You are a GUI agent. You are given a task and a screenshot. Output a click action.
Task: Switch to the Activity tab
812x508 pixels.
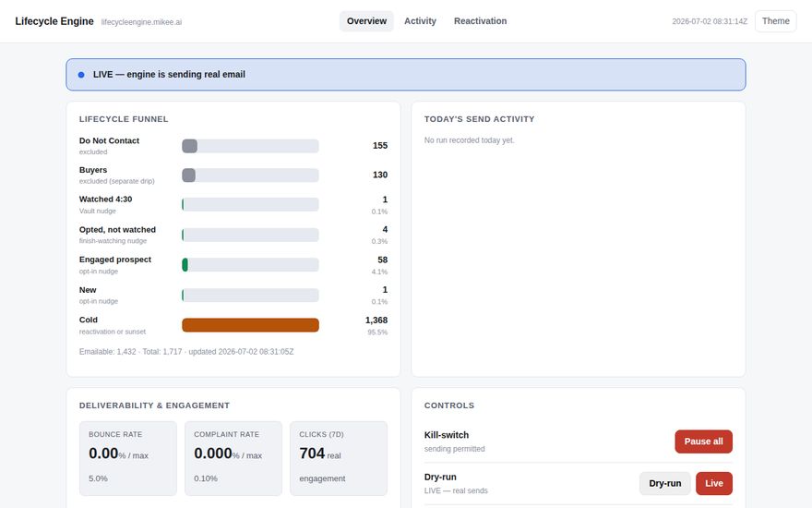tap(420, 21)
